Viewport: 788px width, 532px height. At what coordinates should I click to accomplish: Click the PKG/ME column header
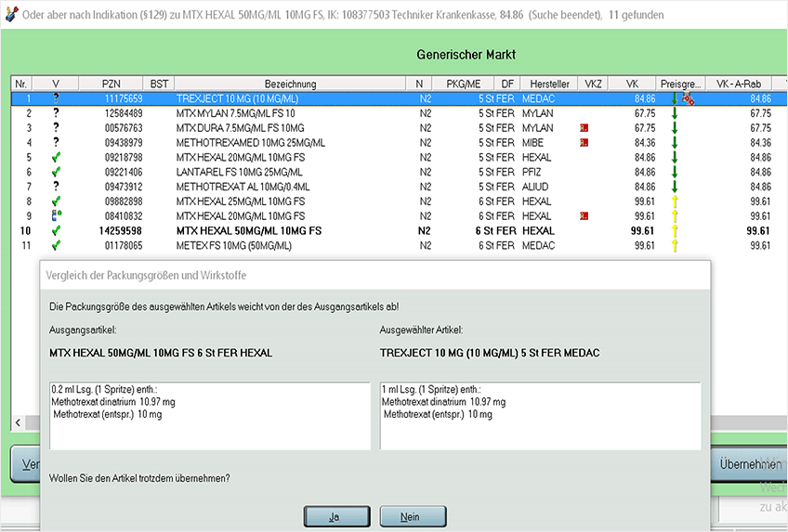tap(463, 84)
